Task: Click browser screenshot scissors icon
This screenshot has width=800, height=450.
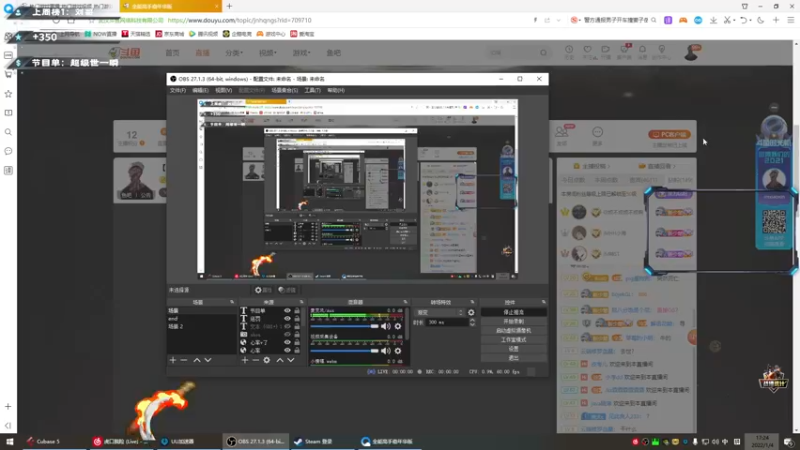Action: (727, 20)
